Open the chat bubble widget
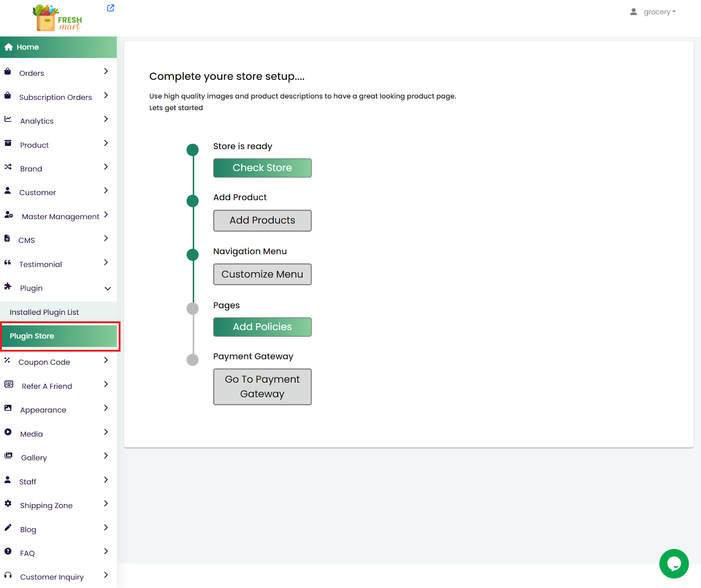701x588 pixels. pos(673,563)
